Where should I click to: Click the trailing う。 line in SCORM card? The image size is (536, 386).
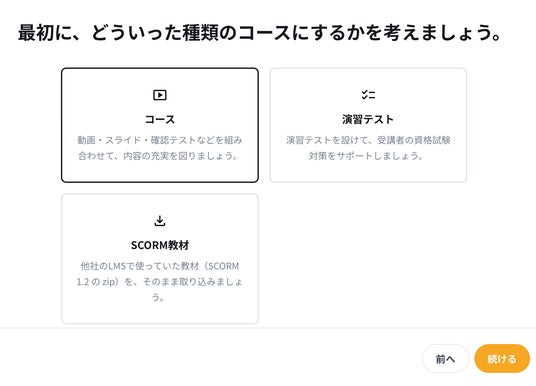pos(158,297)
